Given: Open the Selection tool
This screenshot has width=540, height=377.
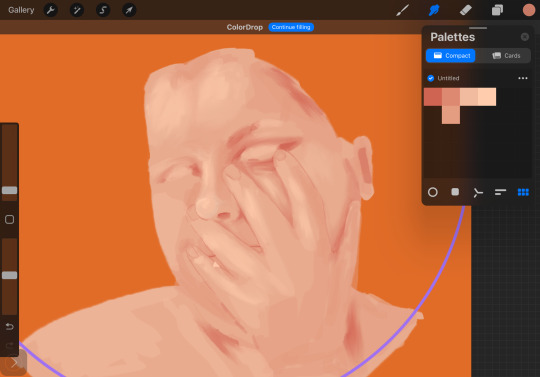Looking at the screenshot, I should (x=103, y=10).
